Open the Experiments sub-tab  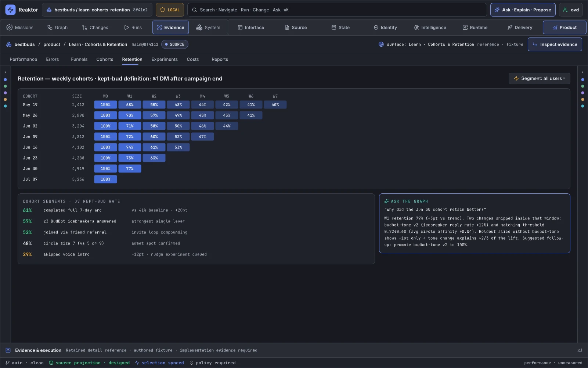tap(165, 59)
